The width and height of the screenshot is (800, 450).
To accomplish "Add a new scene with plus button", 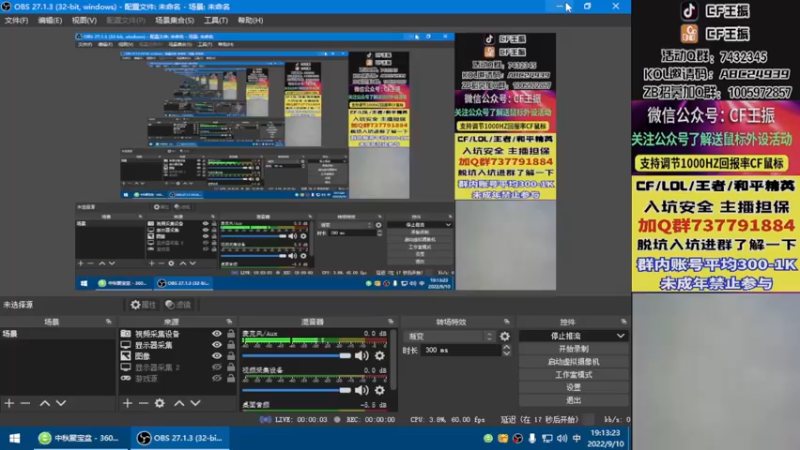I will [9, 403].
